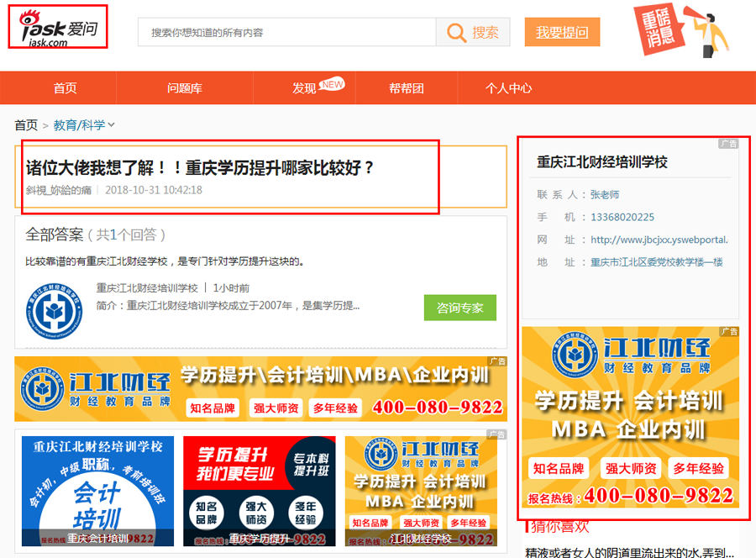This screenshot has width=756, height=558.
Task: Click the green 咨询专家 button
Action: point(460,308)
